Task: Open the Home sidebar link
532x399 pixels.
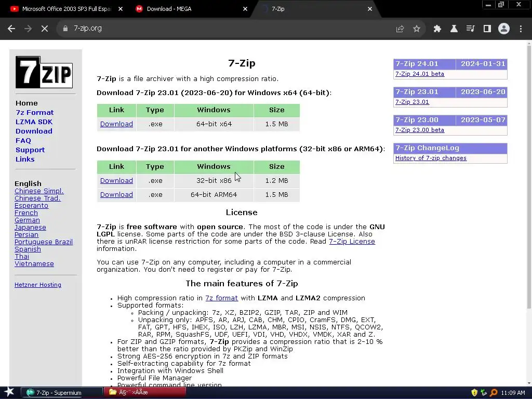Action: pyautogui.click(x=26, y=103)
